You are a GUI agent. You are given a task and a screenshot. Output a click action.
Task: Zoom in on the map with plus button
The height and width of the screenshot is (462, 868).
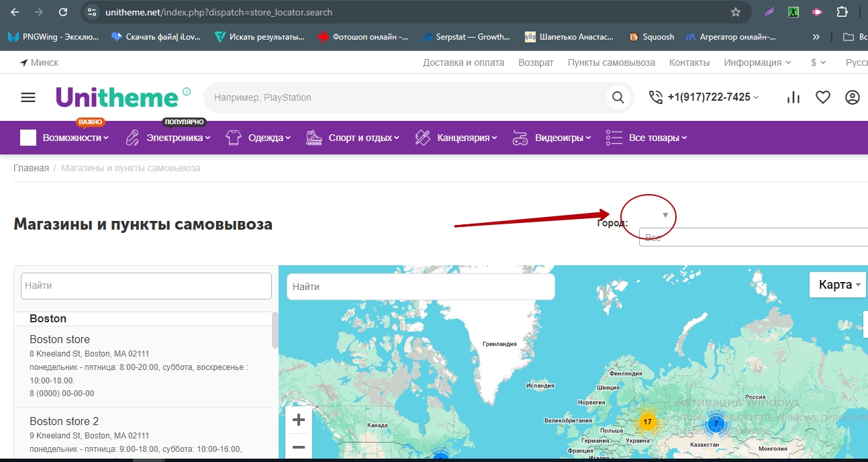(x=299, y=420)
